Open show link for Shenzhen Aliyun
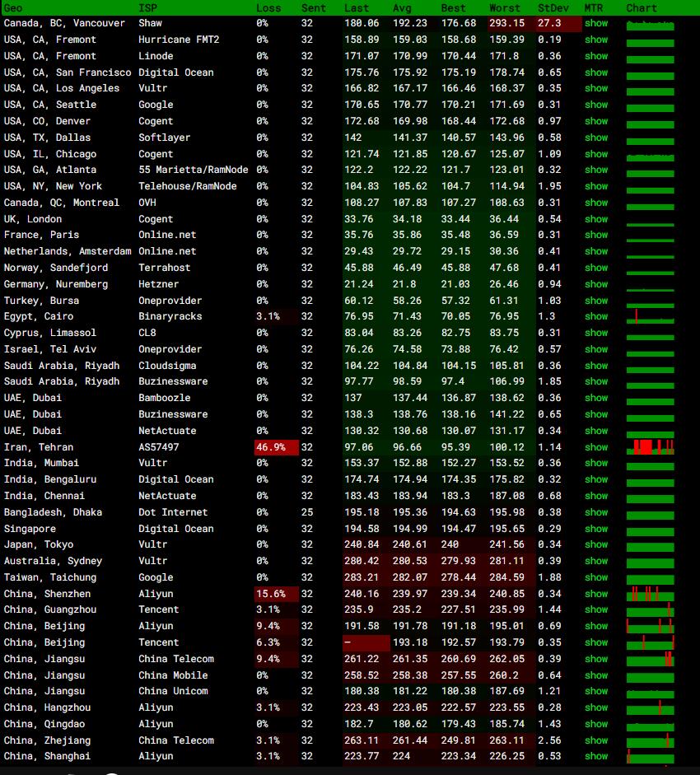 tap(596, 594)
